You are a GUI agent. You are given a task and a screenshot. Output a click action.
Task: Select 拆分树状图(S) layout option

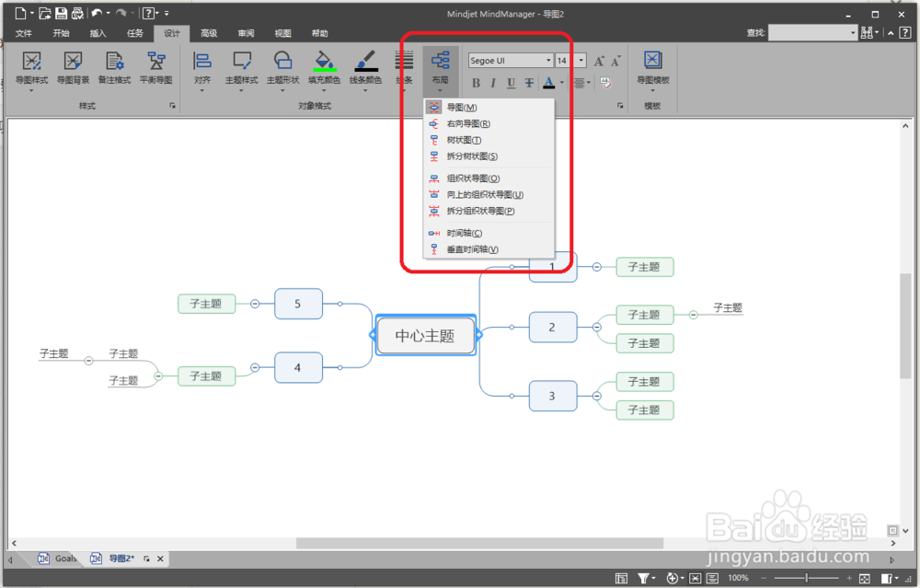[489, 156]
